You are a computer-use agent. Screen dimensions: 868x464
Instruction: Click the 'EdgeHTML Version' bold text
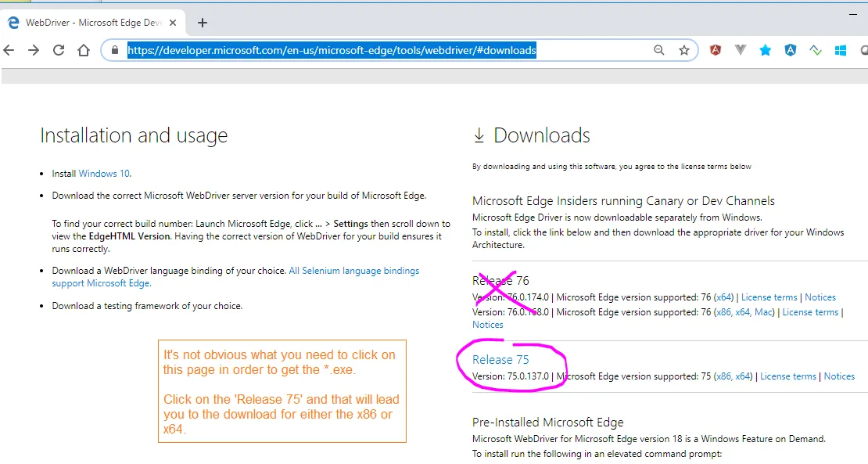point(129,236)
